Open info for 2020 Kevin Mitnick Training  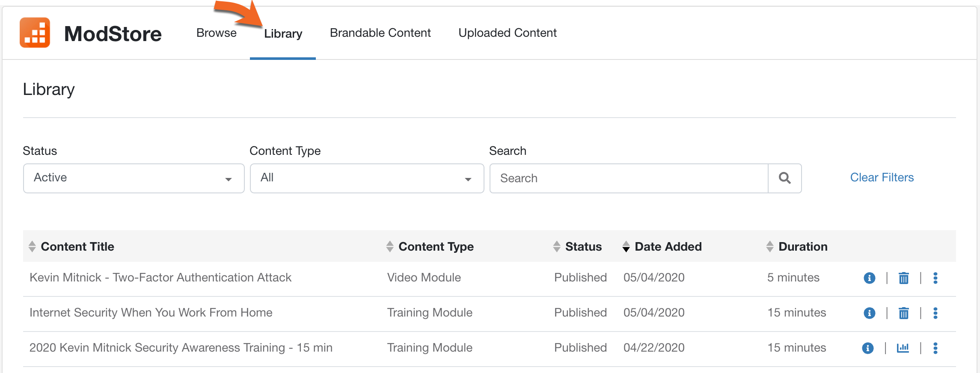(x=867, y=348)
